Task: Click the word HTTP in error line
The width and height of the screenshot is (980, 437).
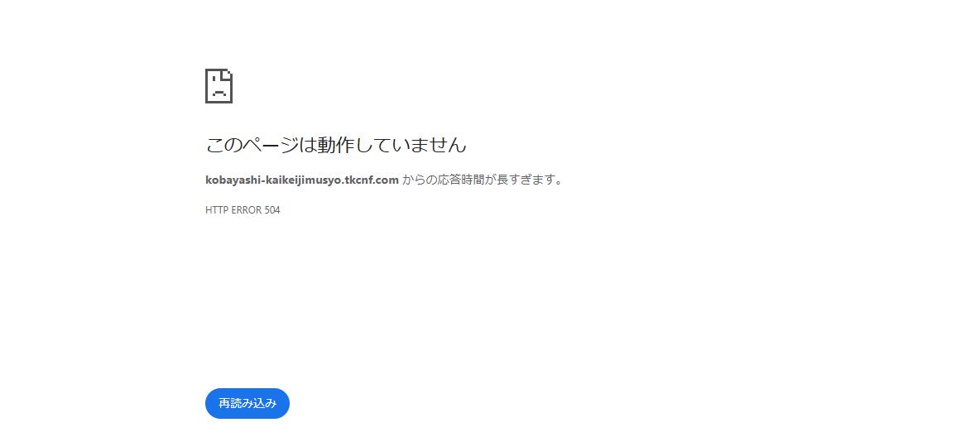Action: click(x=216, y=210)
